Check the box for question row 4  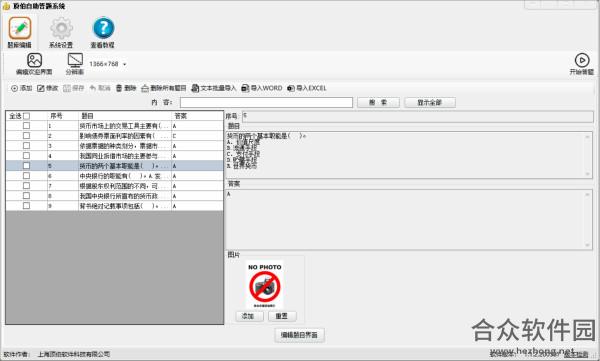coord(26,156)
